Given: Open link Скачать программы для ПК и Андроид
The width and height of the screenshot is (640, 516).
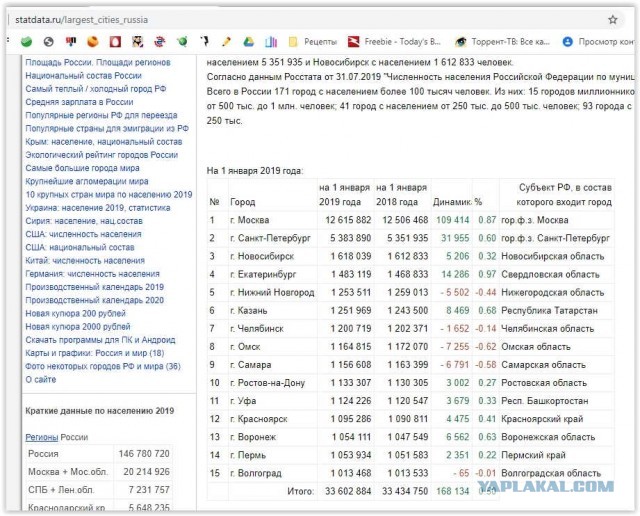Looking at the screenshot, I should tap(100, 340).
